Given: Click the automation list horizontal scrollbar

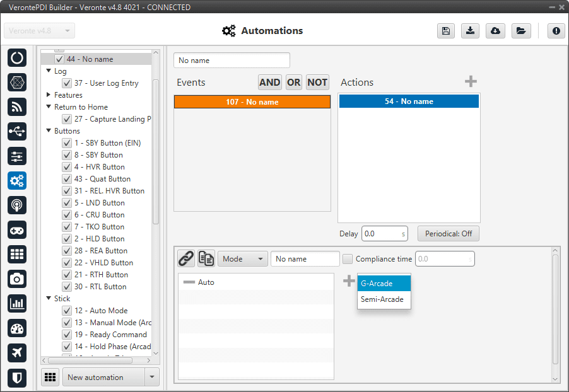Looking at the screenshot, I should (x=90, y=360).
